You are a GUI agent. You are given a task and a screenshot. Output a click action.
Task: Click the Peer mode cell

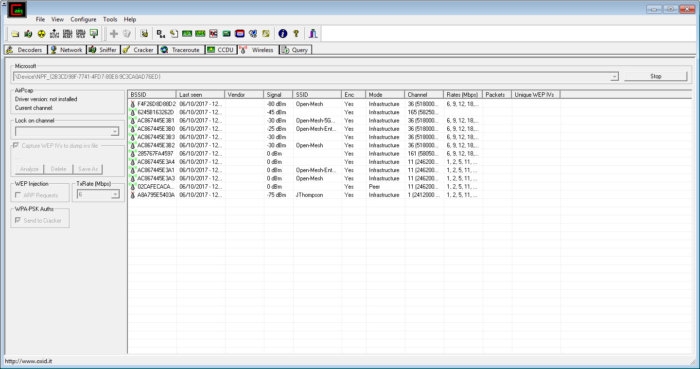(374, 187)
